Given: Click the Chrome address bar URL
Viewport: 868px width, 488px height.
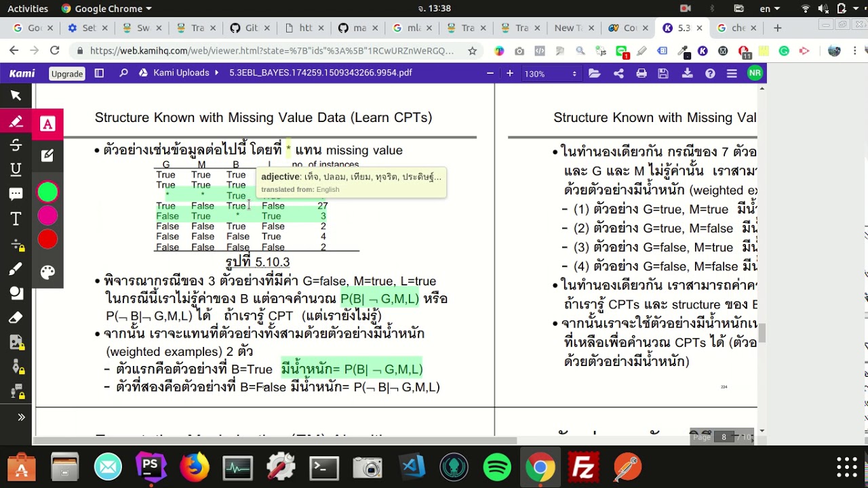Looking at the screenshot, I should click(271, 51).
